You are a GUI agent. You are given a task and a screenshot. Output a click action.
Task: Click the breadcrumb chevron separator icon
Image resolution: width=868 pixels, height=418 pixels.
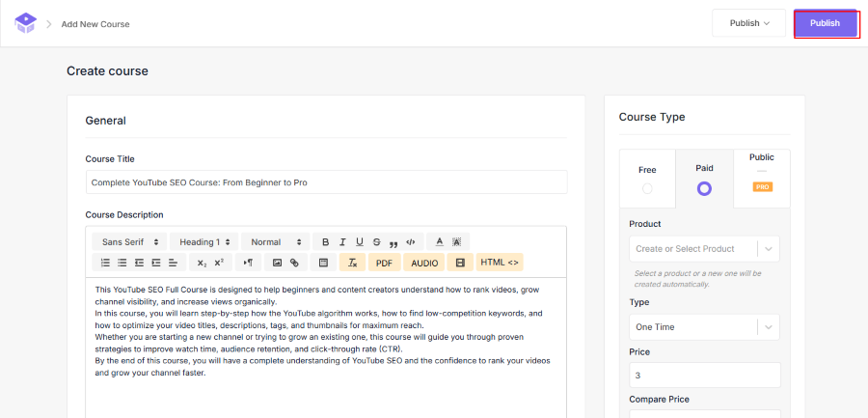tap(49, 24)
